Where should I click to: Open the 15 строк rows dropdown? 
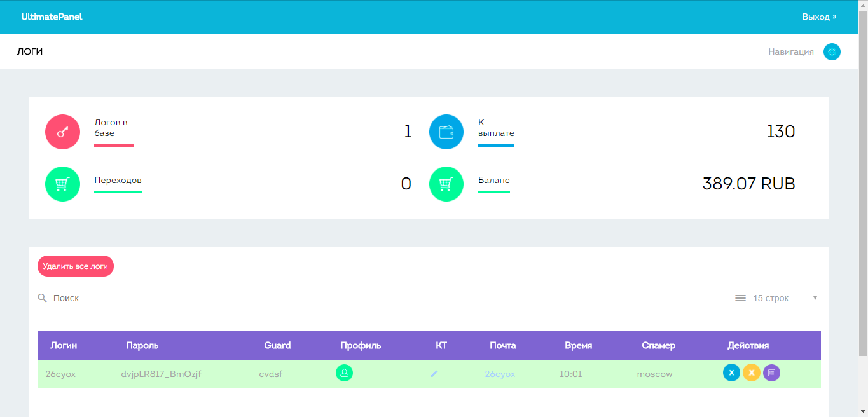point(778,298)
